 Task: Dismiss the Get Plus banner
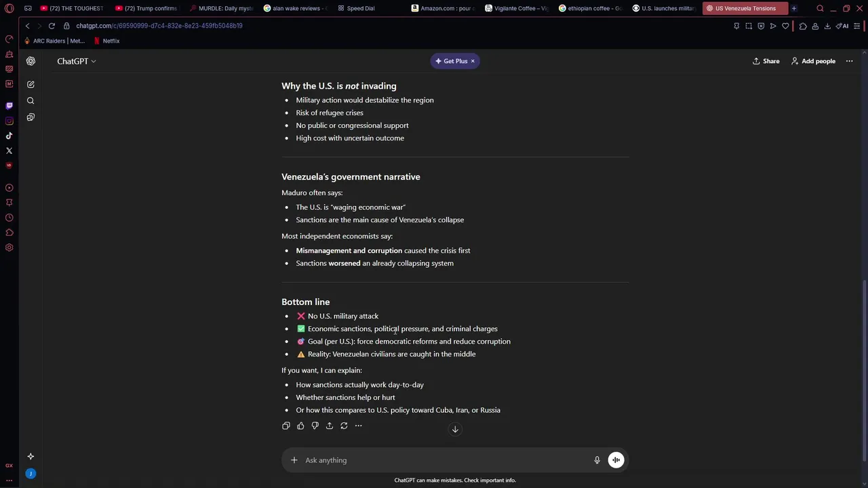point(473,61)
